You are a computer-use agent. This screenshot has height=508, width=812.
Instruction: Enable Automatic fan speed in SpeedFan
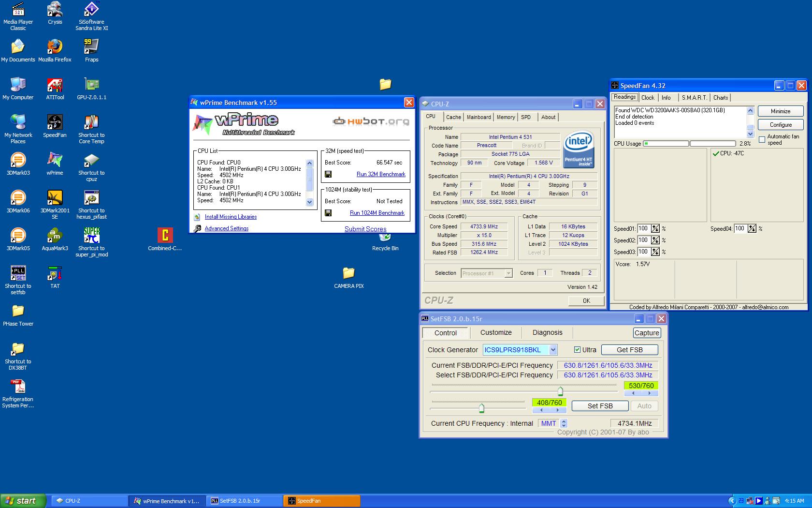(x=762, y=140)
